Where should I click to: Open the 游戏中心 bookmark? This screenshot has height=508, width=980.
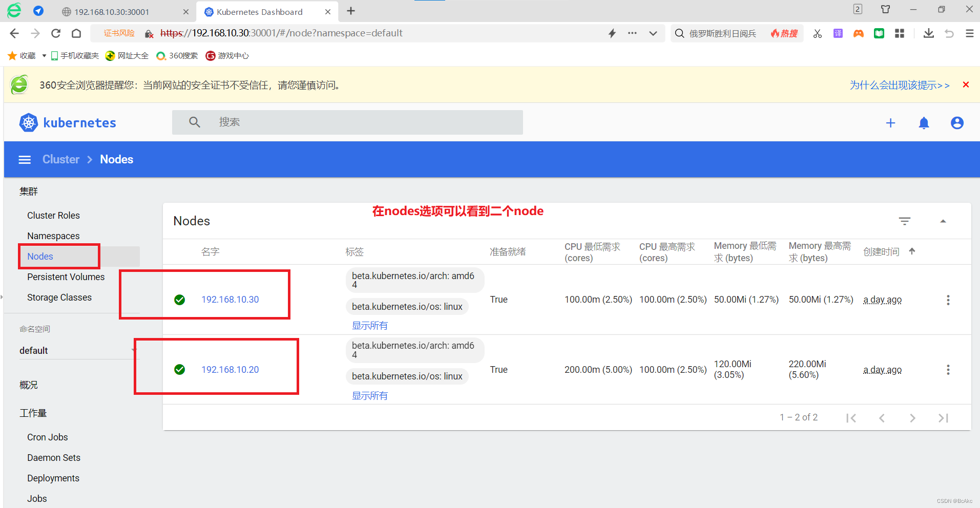(x=227, y=56)
